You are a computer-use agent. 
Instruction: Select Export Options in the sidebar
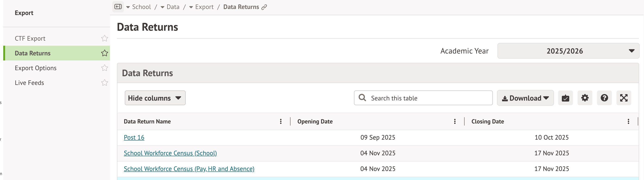35,68
